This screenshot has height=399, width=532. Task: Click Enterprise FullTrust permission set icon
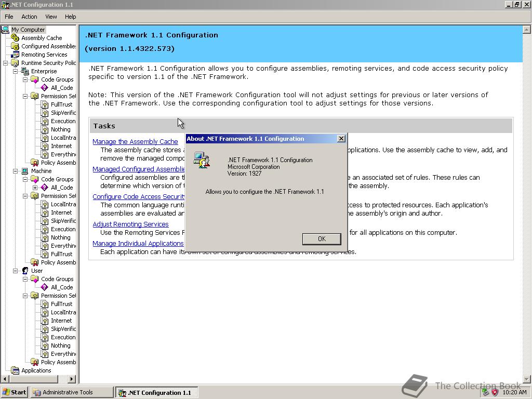pos(45,104)
